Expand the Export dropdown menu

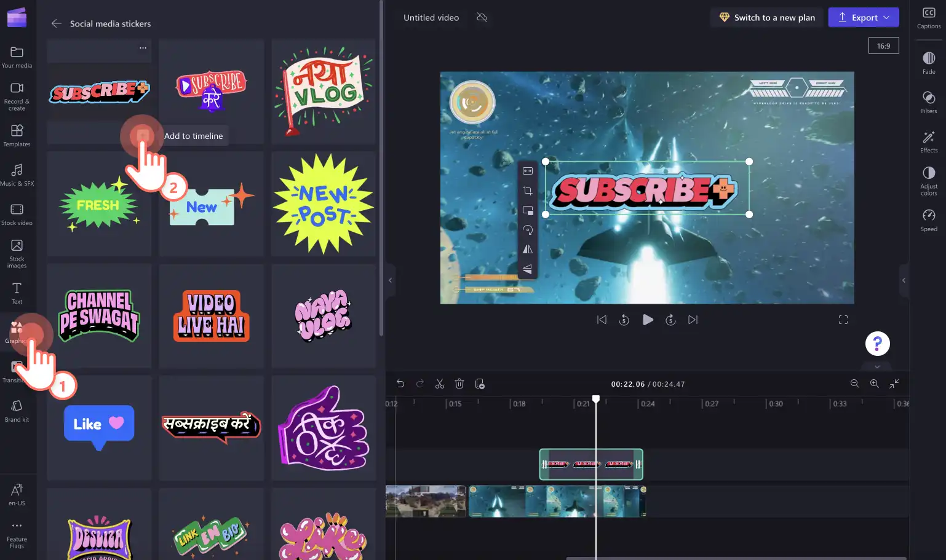pos(886,17)
